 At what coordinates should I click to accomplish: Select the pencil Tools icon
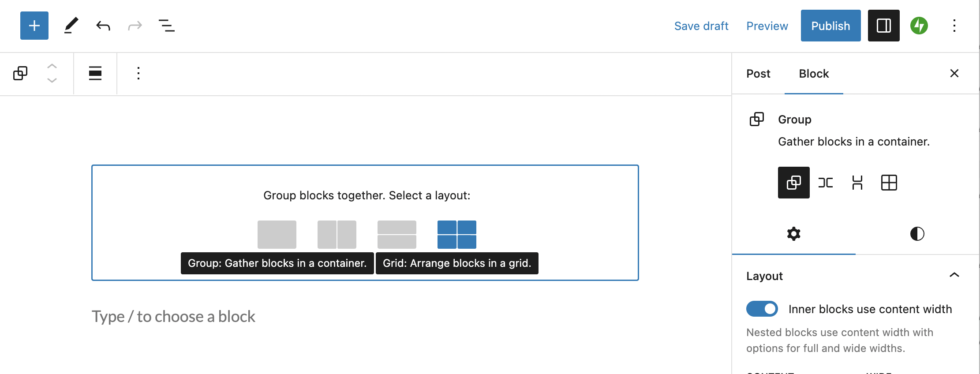[x=71, y=26]
